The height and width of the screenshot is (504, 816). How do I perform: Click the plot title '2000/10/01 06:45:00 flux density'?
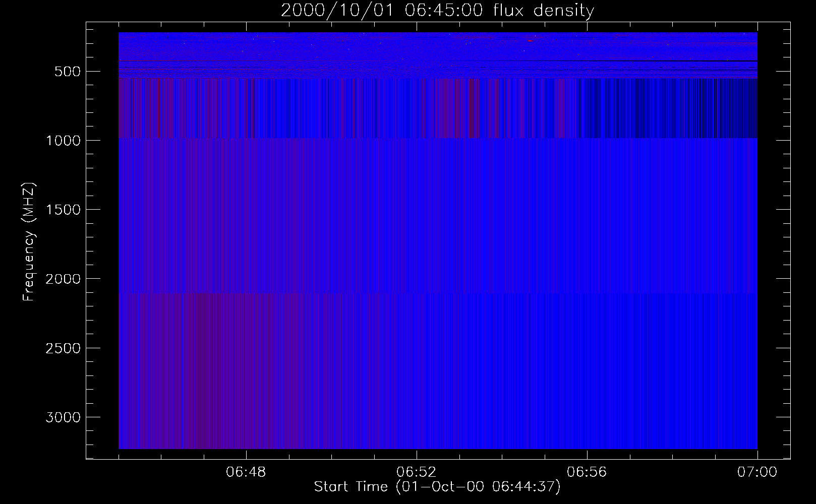pos(437,11)
